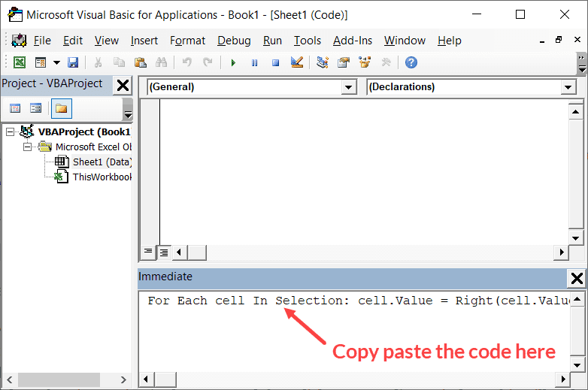Open the (General) object dropdown
The height and width of the screenshot is (390, 588).
click(x=348, y=87)
